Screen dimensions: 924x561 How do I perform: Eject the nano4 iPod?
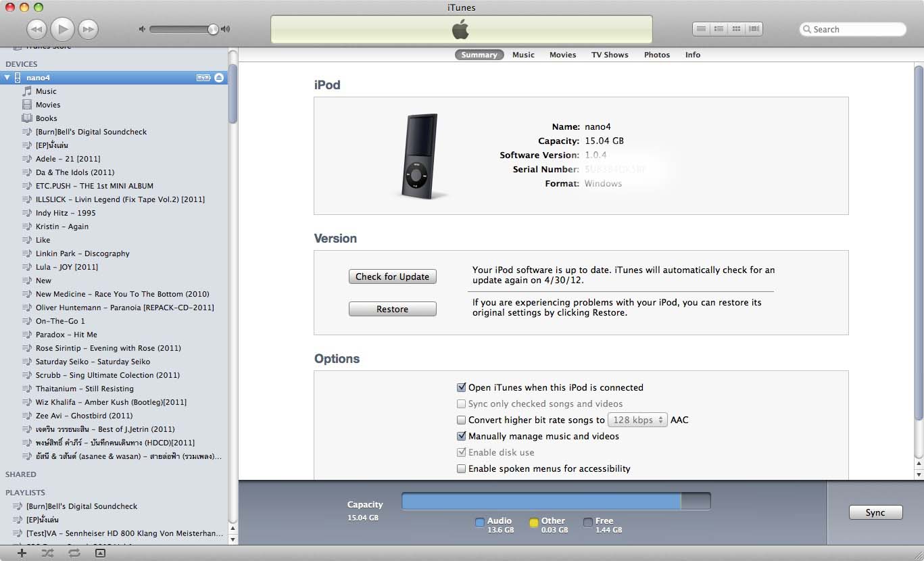[x=219, y=78]
